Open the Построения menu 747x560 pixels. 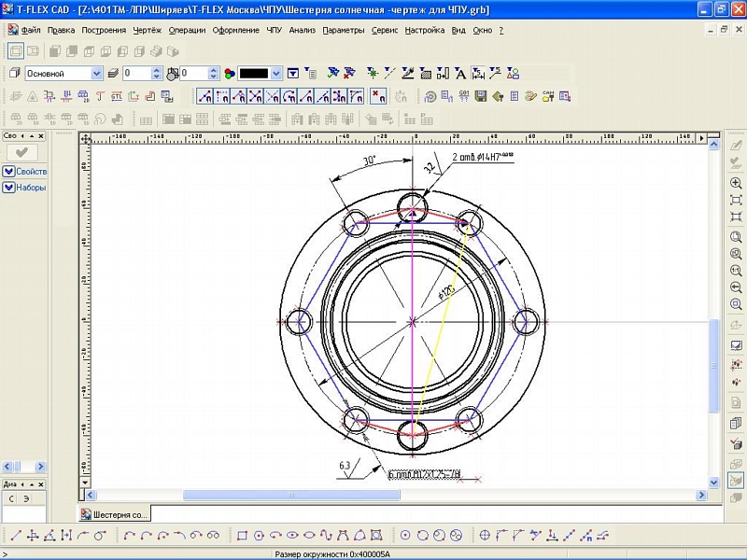[104, 30]
